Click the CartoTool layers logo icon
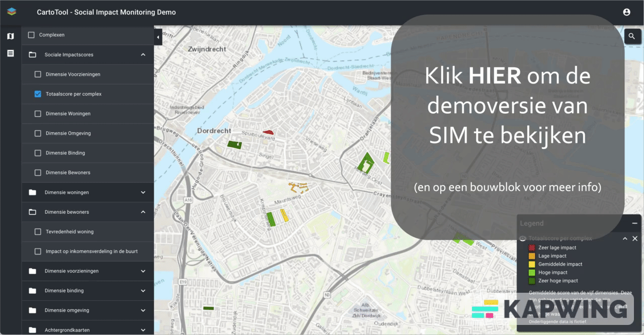The height and width of the screenshot is (335, 644). (11, 12)
